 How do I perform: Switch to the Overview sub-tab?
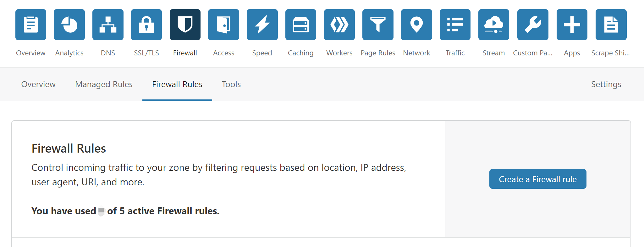pyautogui.click(x=38, y=84)
